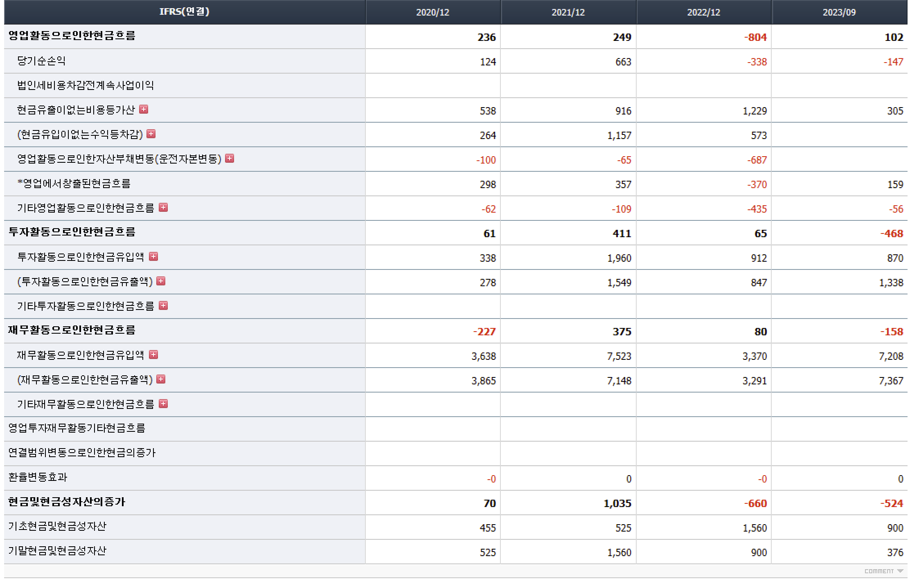Viewport: 919px width, 588px height.
Task: Click the 투자활동으로인한현금흐름 row label
Action: click(x=72, y=232)
